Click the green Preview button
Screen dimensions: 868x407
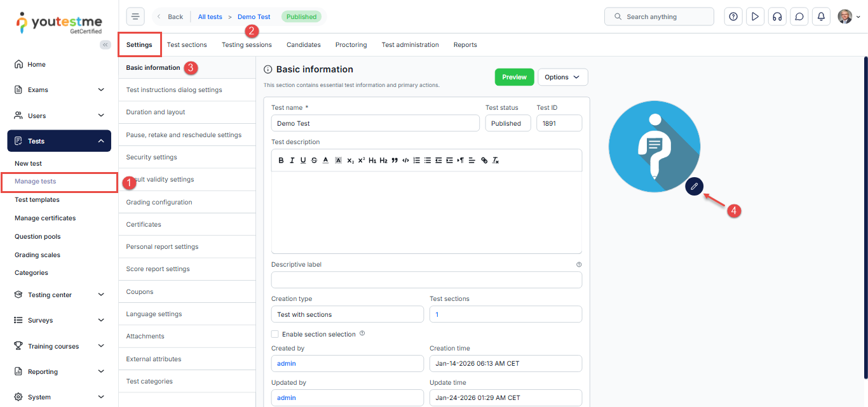[x=514, y=77]
